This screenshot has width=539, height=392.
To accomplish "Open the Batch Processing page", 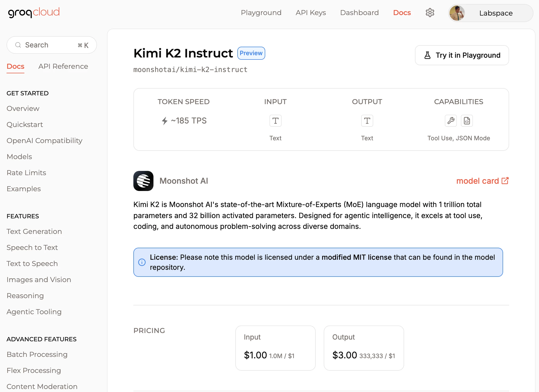I will pos(37,355).
